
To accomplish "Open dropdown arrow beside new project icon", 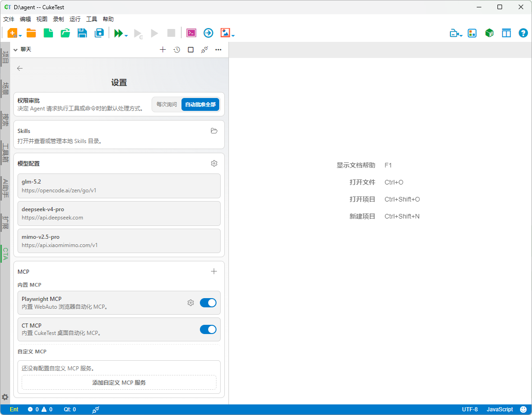I will (20, 35).
